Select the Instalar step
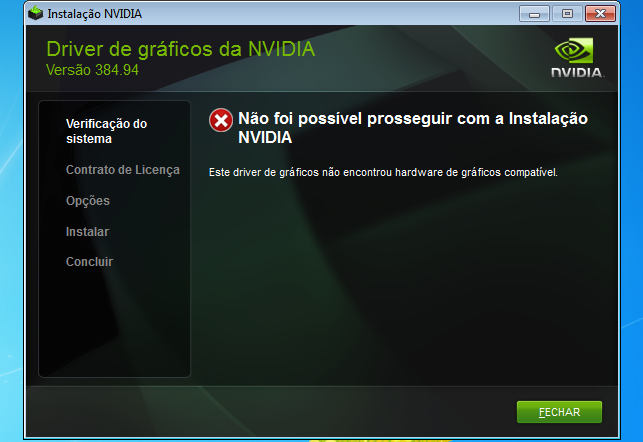 pyautogui.click(x=87, y=232)
